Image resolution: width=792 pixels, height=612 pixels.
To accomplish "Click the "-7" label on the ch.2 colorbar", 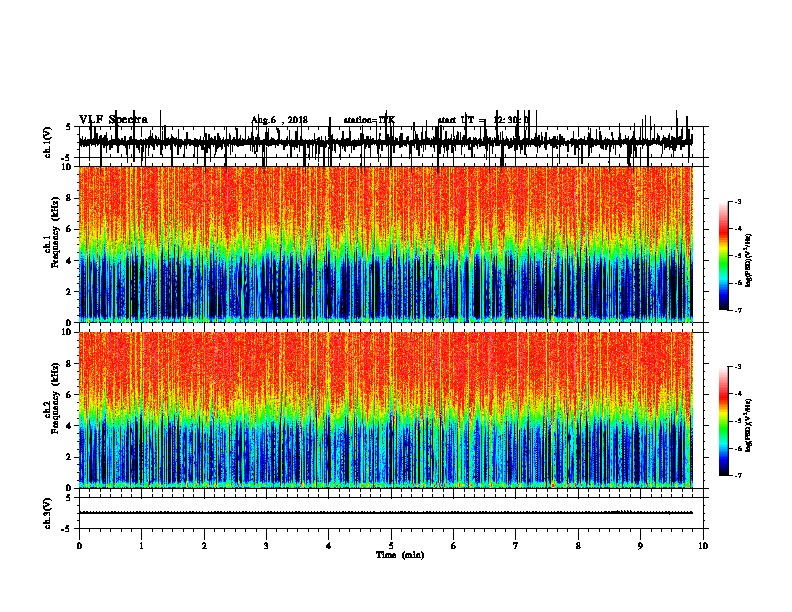I will tap(738, 475).
